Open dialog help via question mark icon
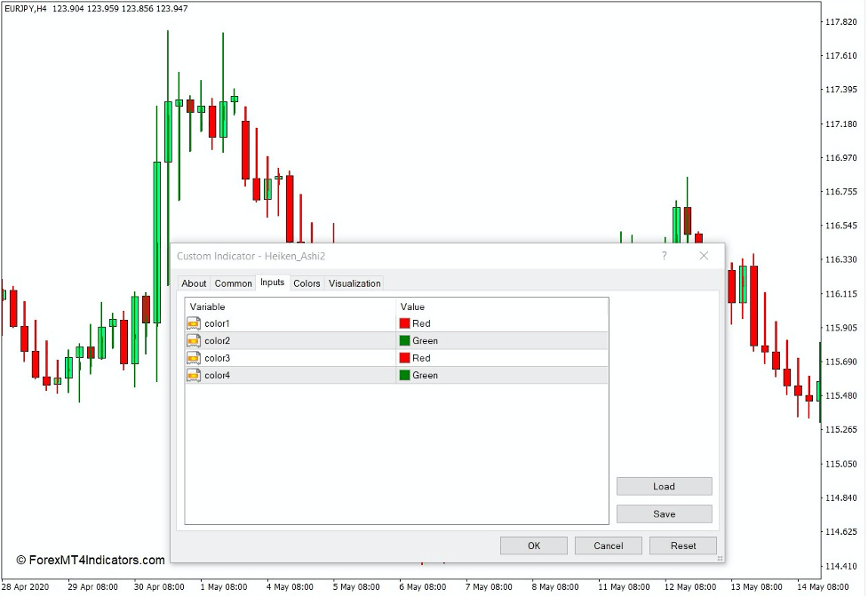 (x=663, y=255)
